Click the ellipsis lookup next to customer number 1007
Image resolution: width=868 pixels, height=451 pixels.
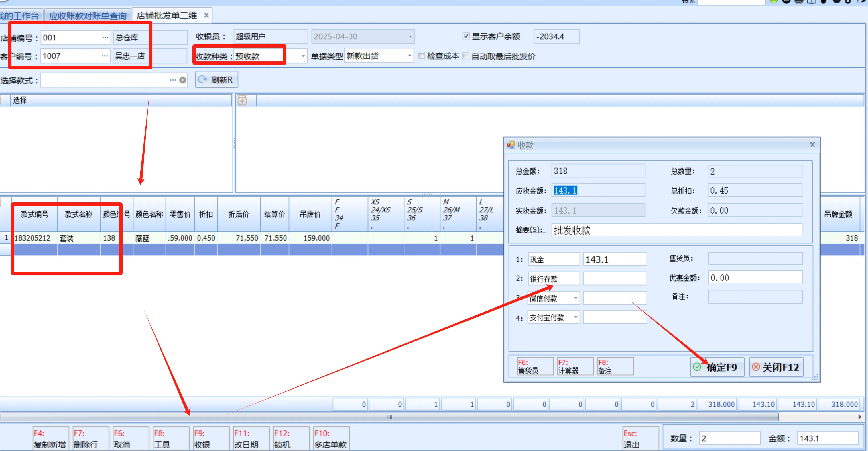click(105, 56)
